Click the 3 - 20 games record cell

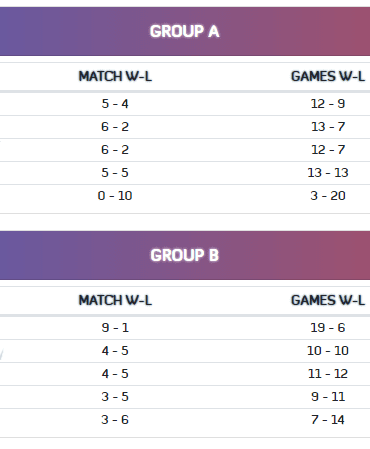(x=328, y=196)
